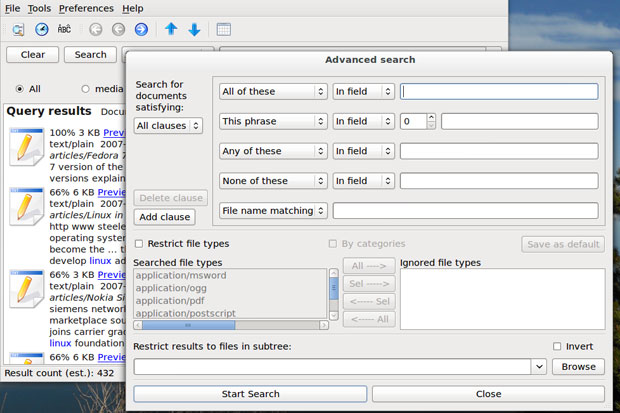Open the term explorer ABC icon
Viewport: 620px width, 413px height.
64,29
